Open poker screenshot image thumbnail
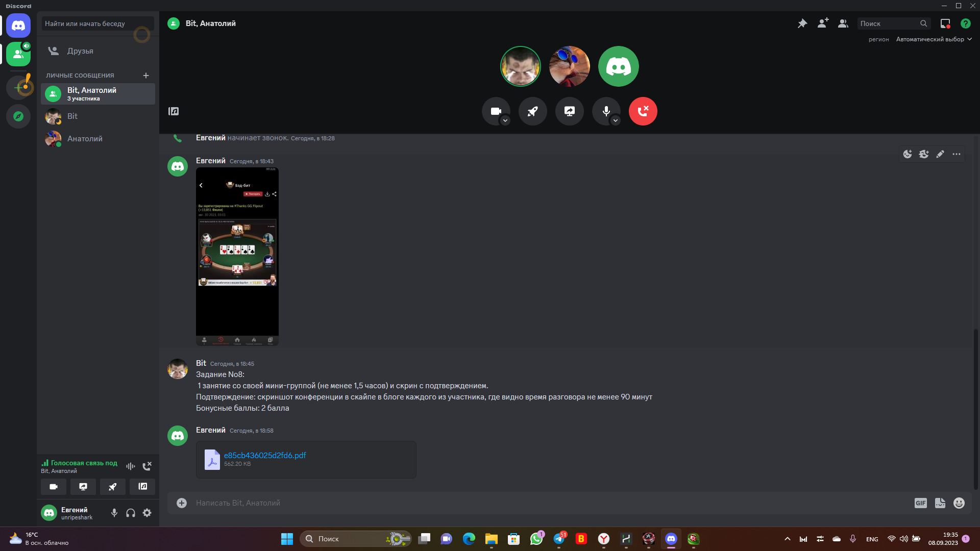 (x=237, y=257)
